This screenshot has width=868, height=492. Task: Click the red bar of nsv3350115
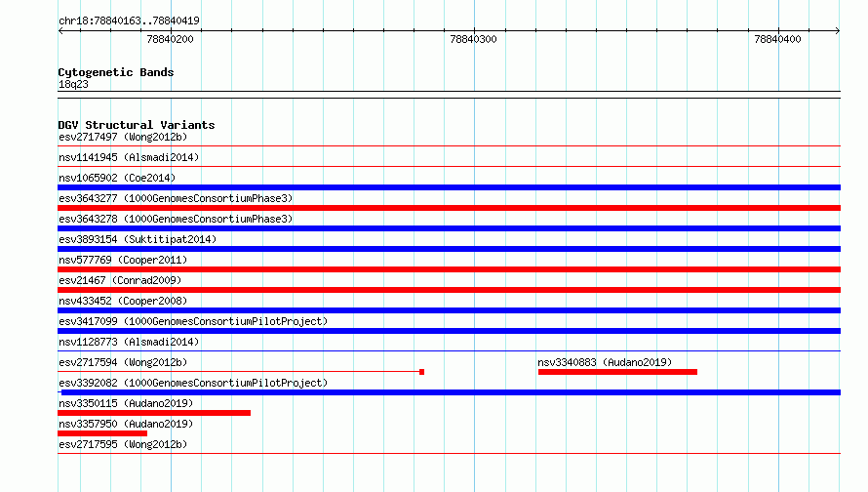154,413
